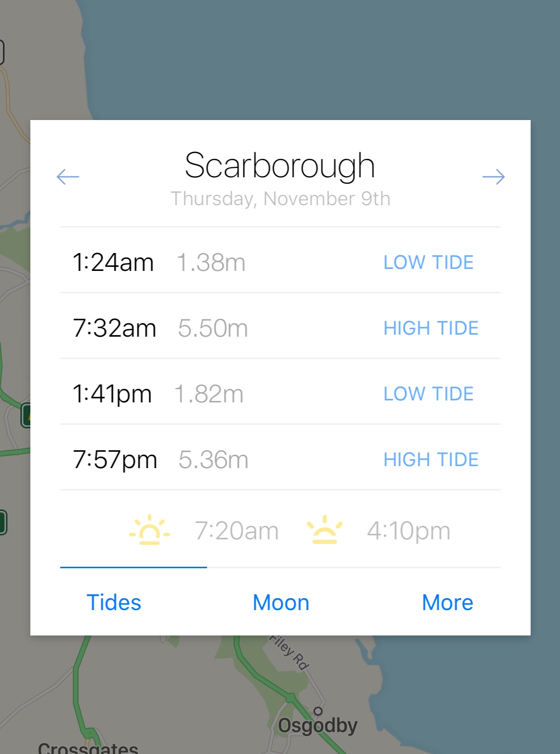Select the 1:41pm low tide row
This screenshot has width=560, height=754.
click(280, 393)
